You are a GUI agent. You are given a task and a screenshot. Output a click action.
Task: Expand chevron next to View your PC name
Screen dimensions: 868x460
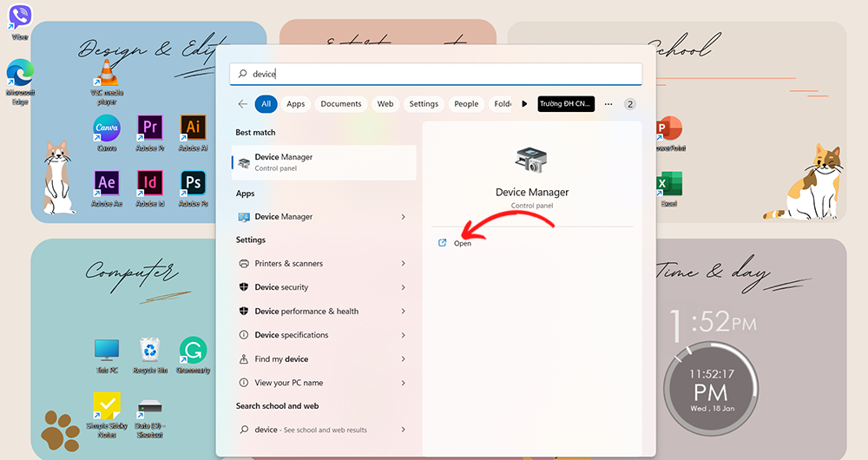(x=403, y=383)
